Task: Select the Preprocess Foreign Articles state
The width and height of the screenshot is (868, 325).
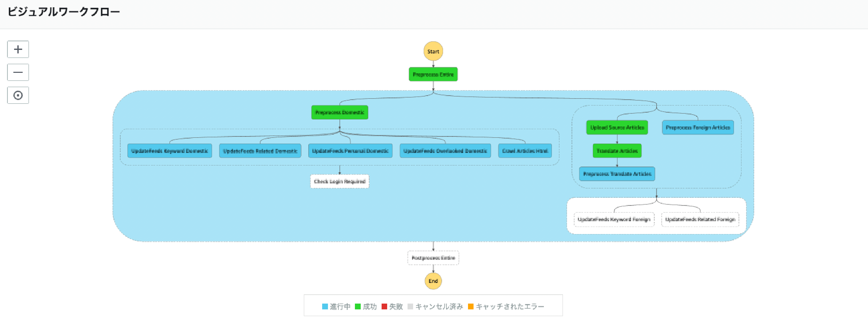Action: click(x=698, y=127)
